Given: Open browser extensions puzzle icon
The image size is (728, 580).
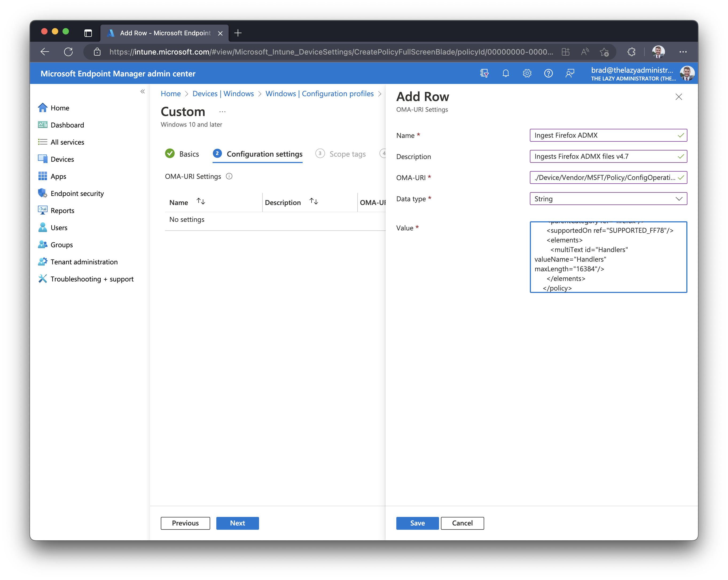Looking at the screenshot, I should tap(631, 52).
